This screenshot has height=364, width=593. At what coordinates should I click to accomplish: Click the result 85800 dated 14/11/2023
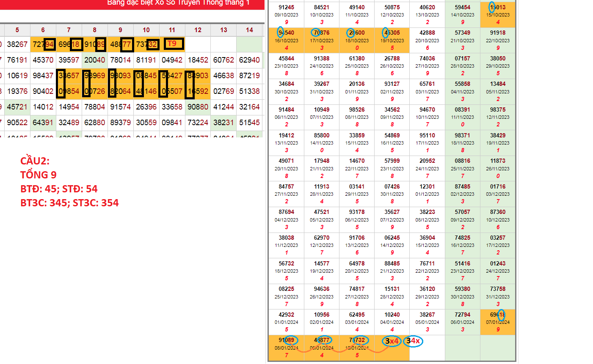322,142
